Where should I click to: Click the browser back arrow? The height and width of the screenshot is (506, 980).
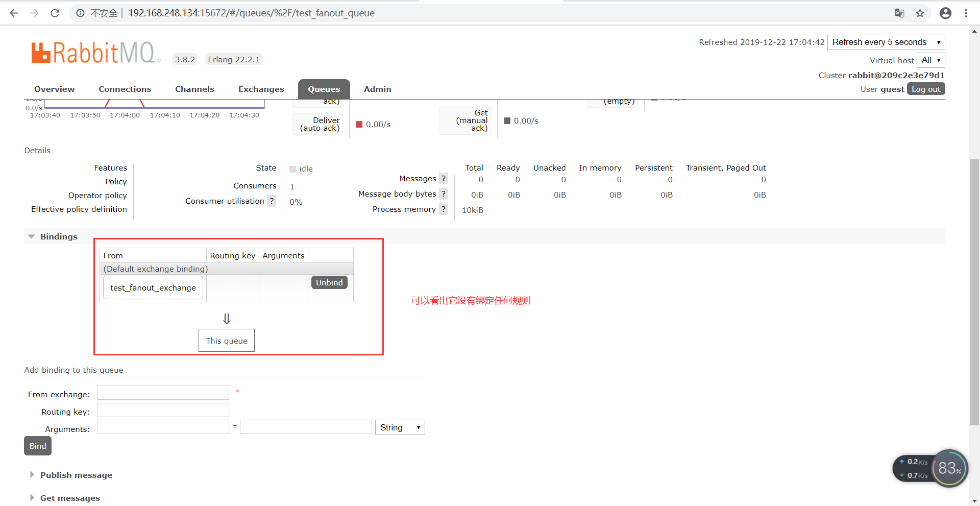click(14, 13)
